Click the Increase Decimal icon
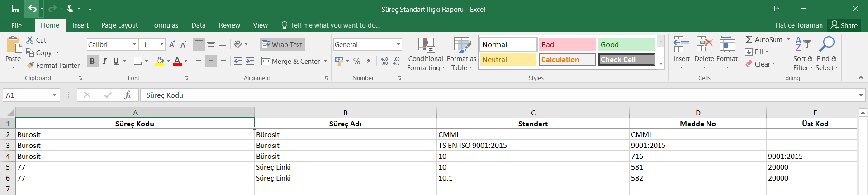 point(384,61)
